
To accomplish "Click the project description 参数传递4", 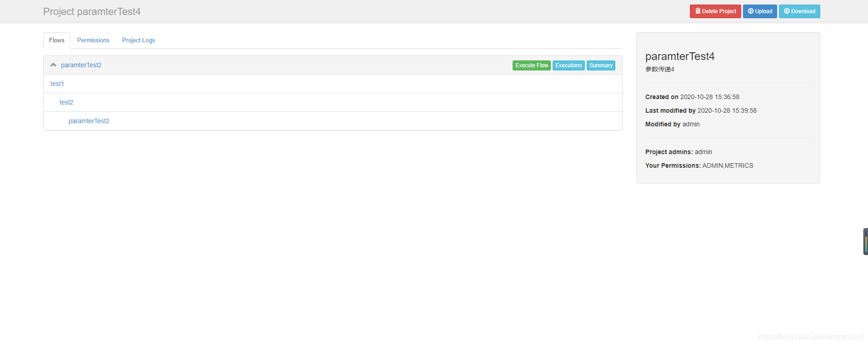I will 660,69.
